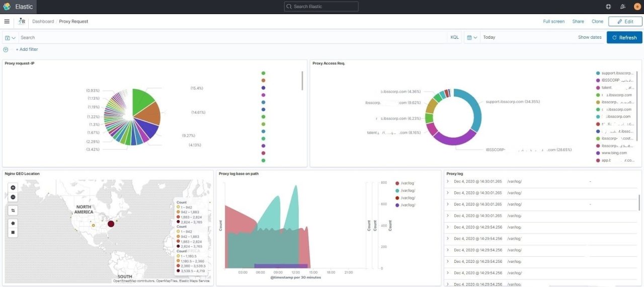Screen dimensions: 644x287
Task: Click the teal /var/log/ legend dot
Action: [397, 190]
